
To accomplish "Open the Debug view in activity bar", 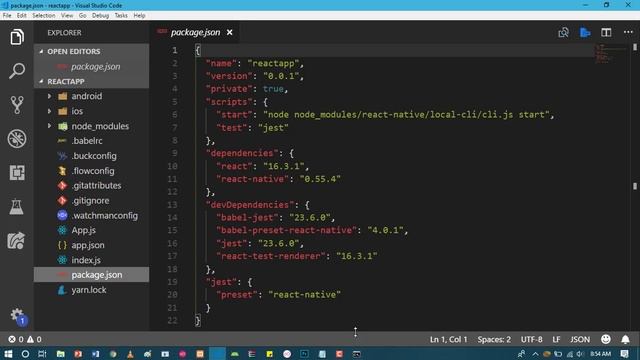I will [x=17, y=139].
